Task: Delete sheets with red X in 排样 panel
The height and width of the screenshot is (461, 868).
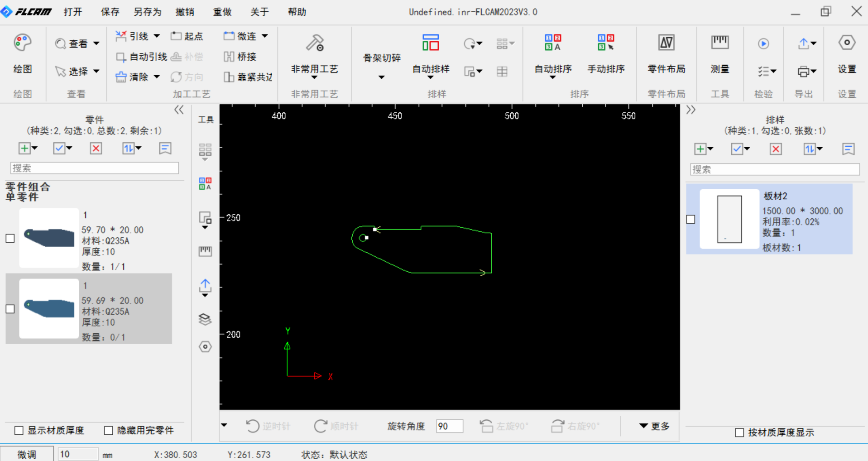Action: [776, 149]
